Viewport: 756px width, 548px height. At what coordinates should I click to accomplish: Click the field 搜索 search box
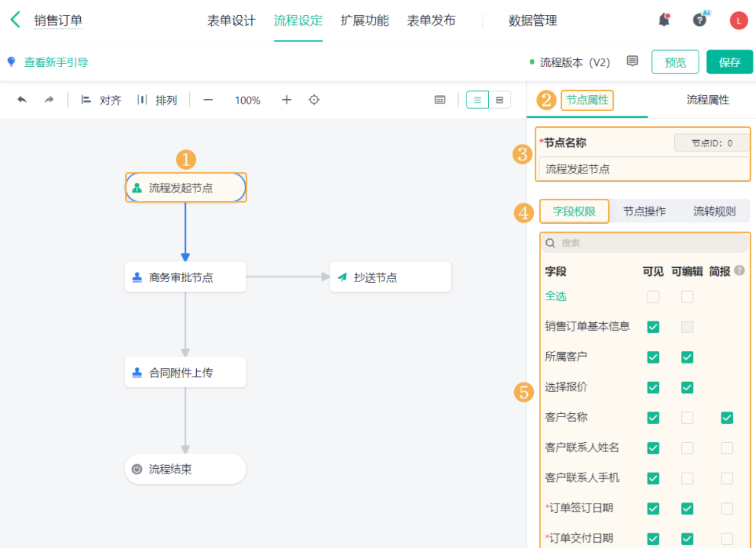645,243
